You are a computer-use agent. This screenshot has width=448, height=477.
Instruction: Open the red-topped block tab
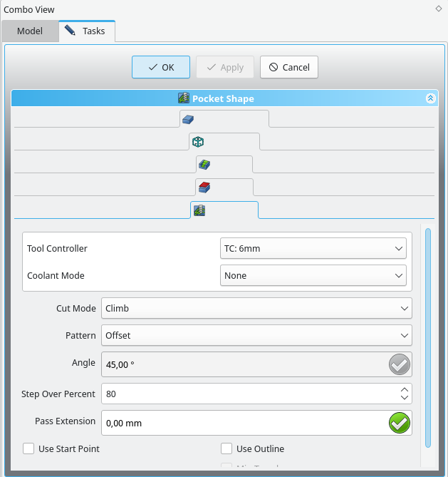tap(204, 188)
